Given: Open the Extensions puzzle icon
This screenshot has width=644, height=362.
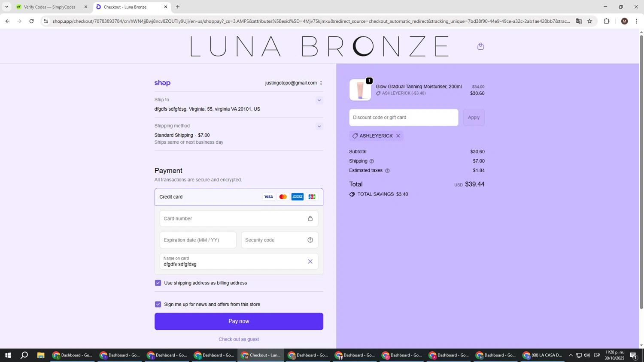Looking at the screenshot, I should click(x=607, y=21).
